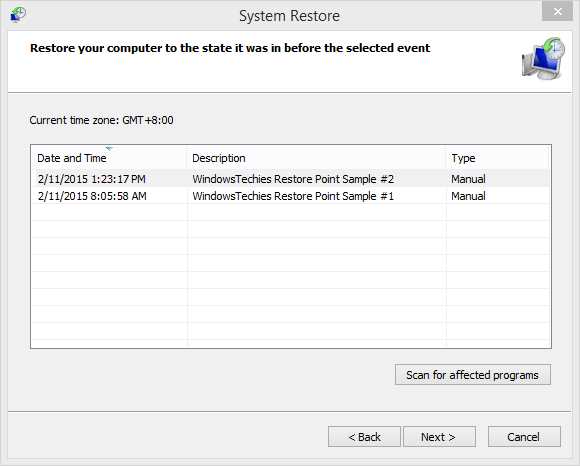580x466 pixels.
Task: Cancel the System Restore wizard
Action: click(524, 437)
